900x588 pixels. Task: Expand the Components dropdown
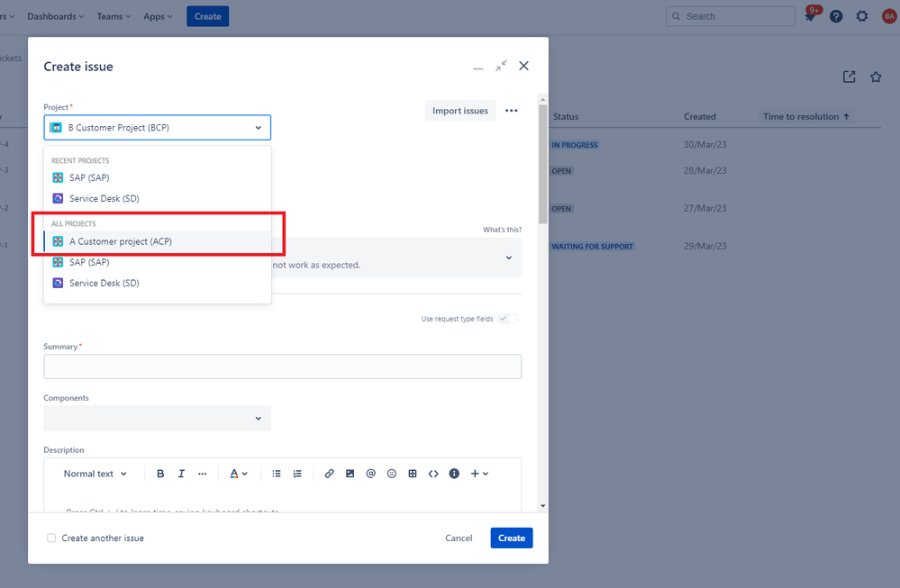click(x=158, y=418)
